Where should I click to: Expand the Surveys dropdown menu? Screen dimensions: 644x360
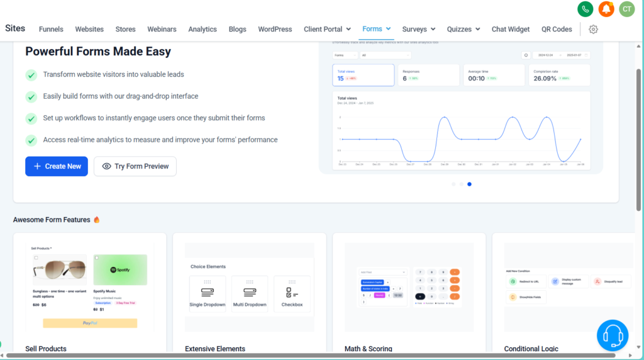pos(419,29)
